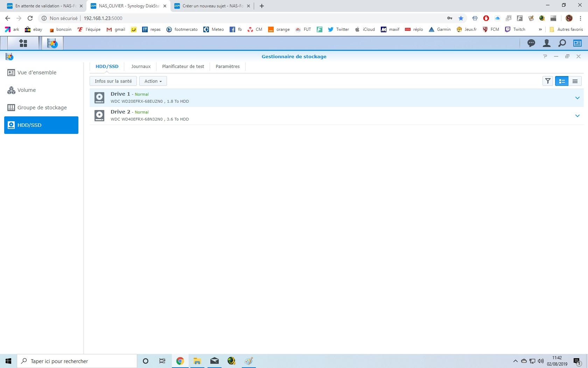Open the DSM main menu grid icon
The width and height of the screenshot is (588, 368).
[x=23, y=43]
